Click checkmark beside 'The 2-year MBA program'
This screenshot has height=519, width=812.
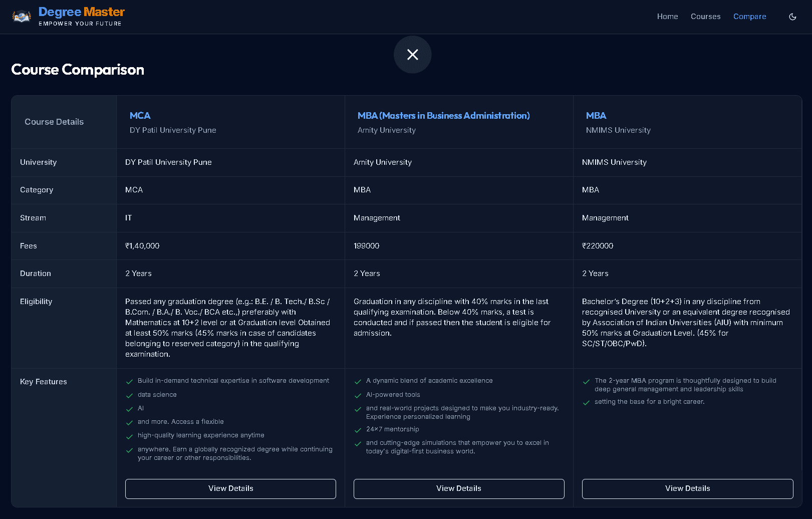(x=586, y=382)
